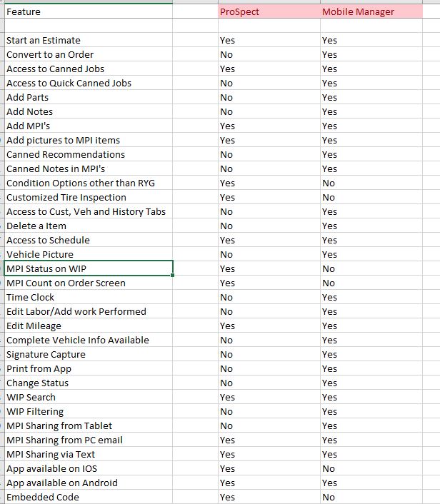
Task: Select the 'WIP Filtering' cell
Action: click(x=89, y=411)
